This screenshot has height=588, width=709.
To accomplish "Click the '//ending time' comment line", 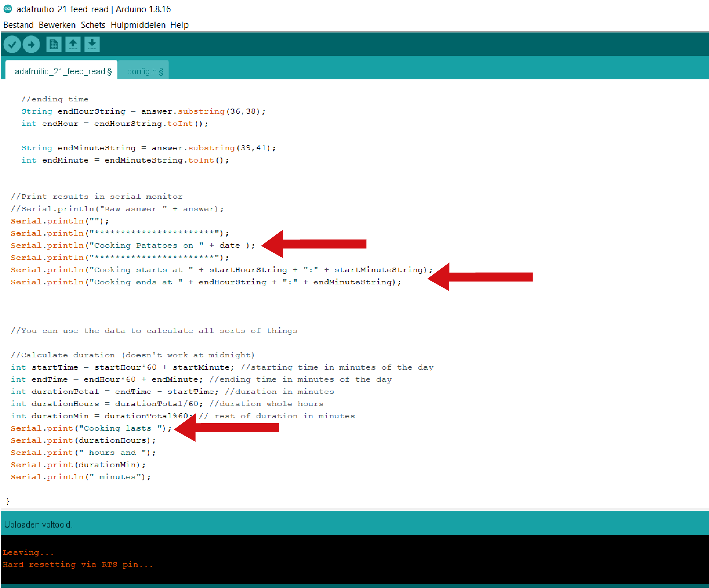I will pyautogui.click(x=55, y=99).
